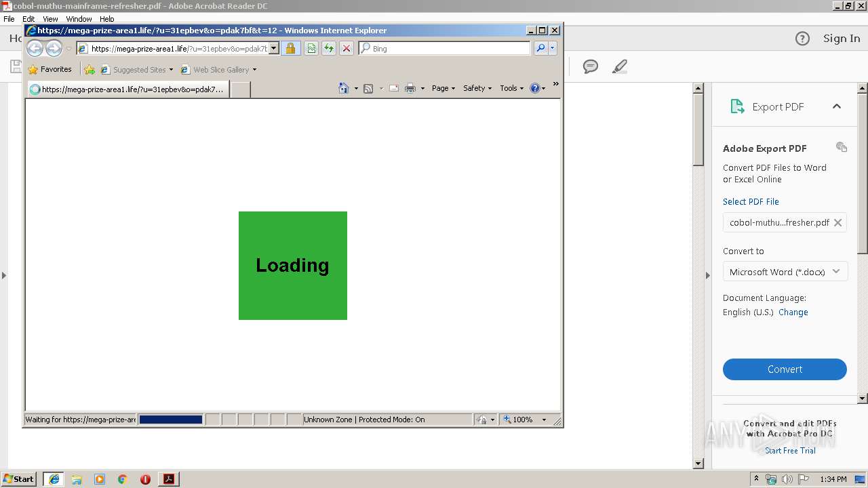Screen dimensions: 868x488
Task: Click Unknown Zone Protected Mode status
Action: [x=364, y=420]
